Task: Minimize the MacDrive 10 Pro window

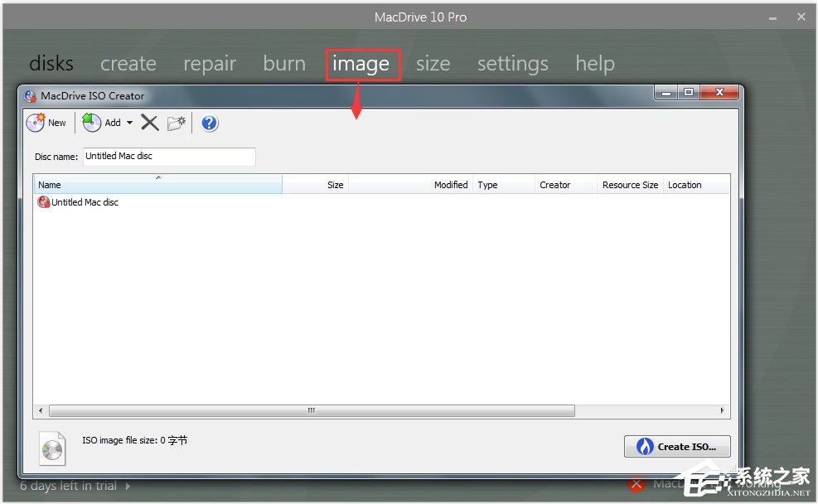Action: click(772, 17)
